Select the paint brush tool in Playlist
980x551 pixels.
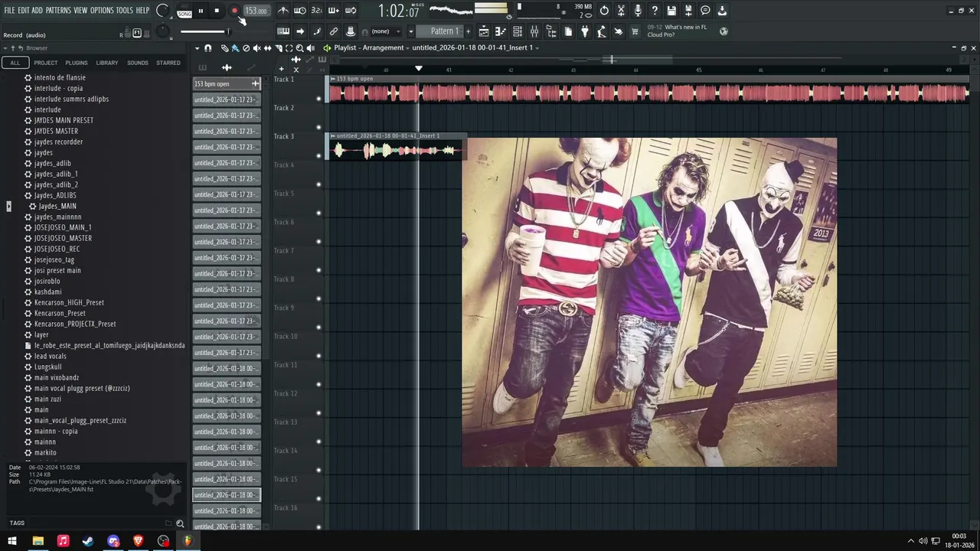click(x=235, y=47)
